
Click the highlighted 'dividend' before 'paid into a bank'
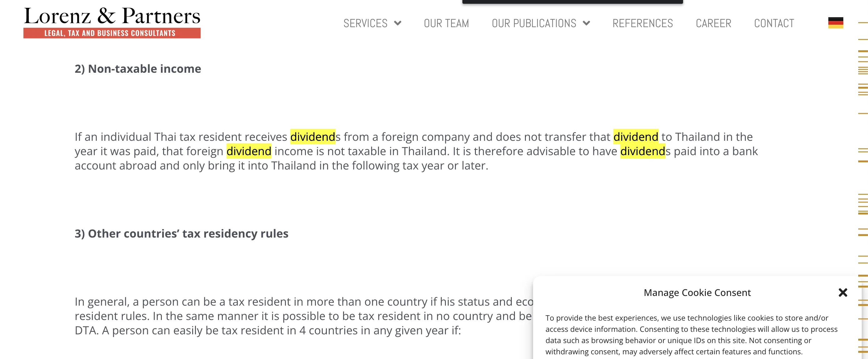point(643,151)
